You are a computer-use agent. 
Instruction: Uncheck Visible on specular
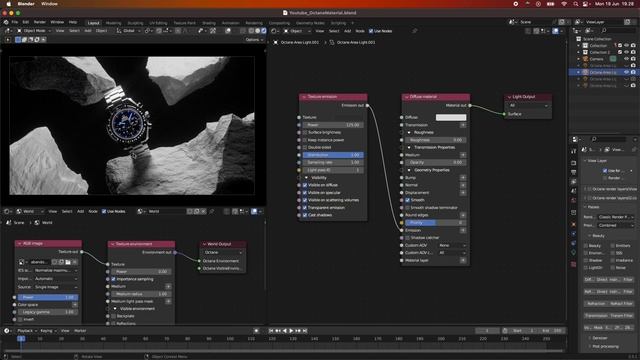305,193
